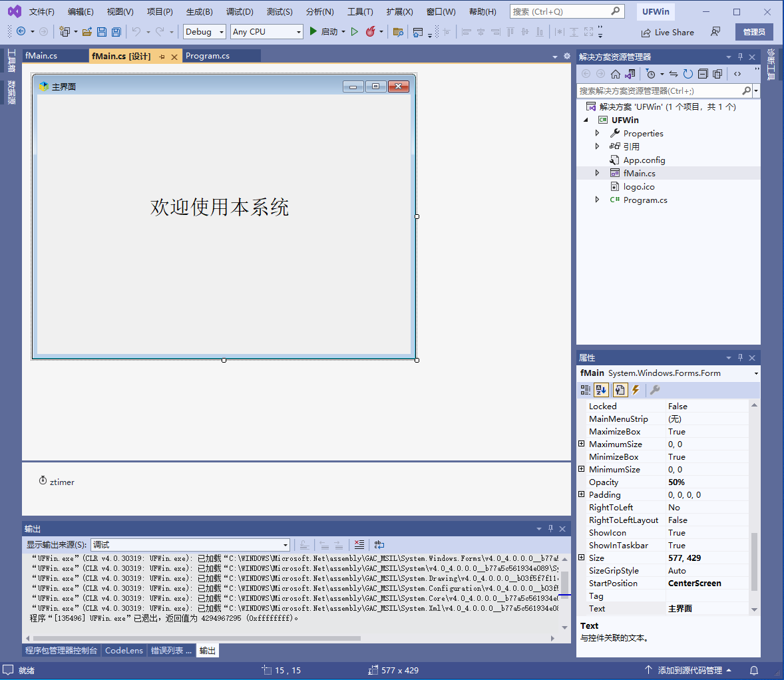This screenshot has height=680, width=784.
Task: Collapse the UFWin project node
Action: tap(586, 120)
